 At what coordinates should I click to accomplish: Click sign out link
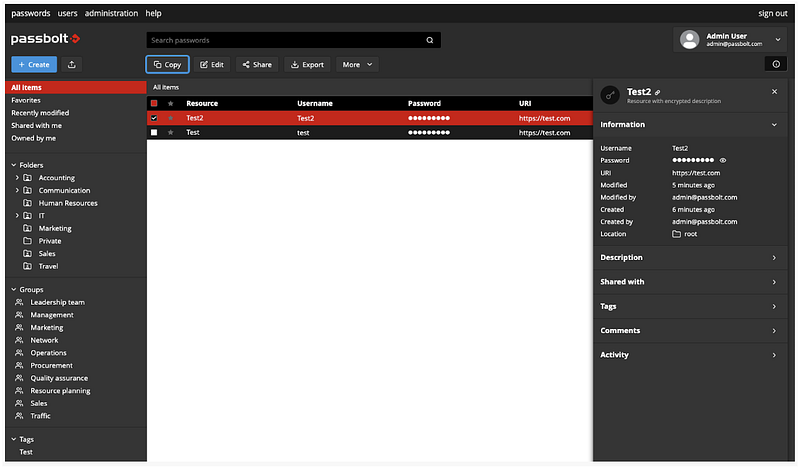[772, 13]
